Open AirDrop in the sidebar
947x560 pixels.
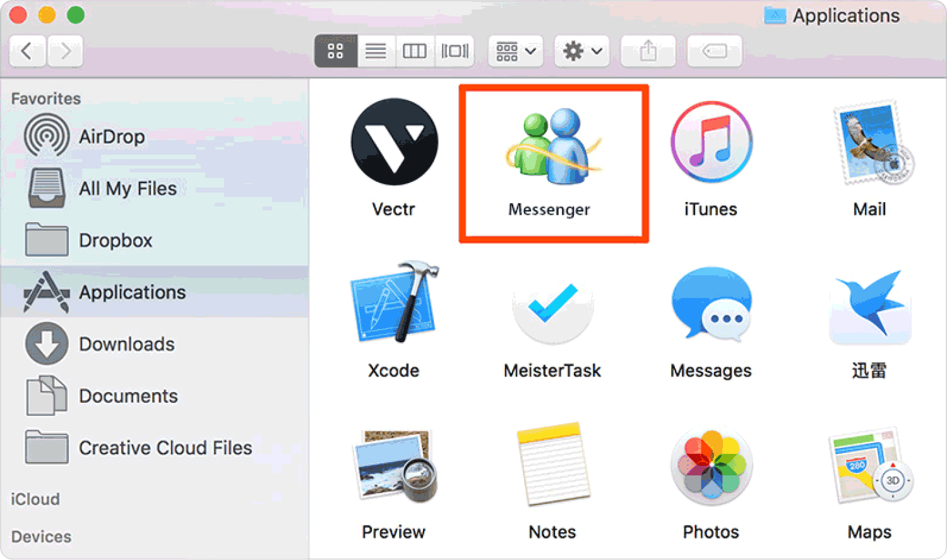pyautogui.click(x=154, y=136)
